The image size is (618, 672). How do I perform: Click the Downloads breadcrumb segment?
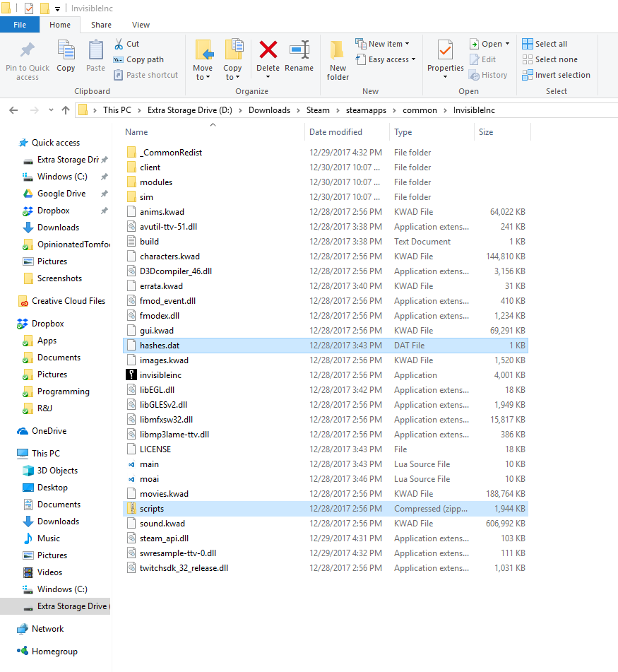point(269,110)
